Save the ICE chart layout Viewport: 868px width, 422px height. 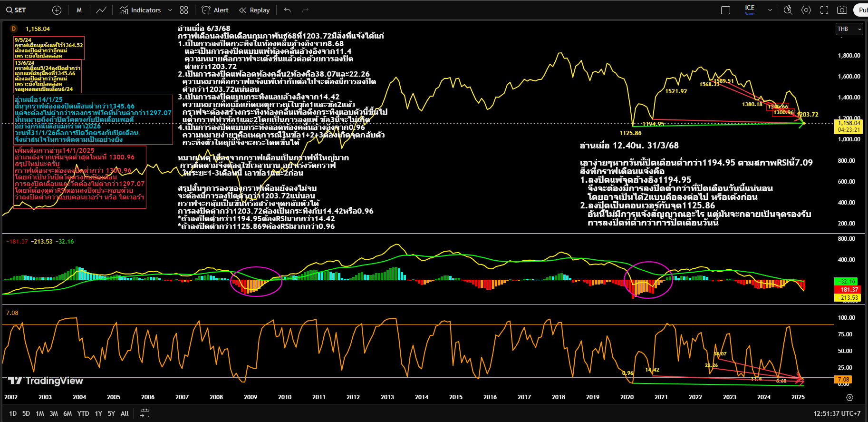tap(750, 10)
